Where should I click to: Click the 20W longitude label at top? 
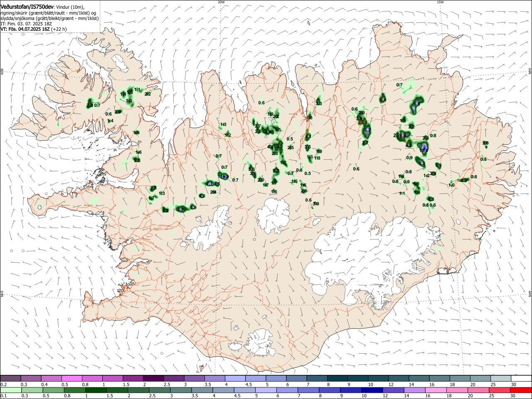(221, 2)
